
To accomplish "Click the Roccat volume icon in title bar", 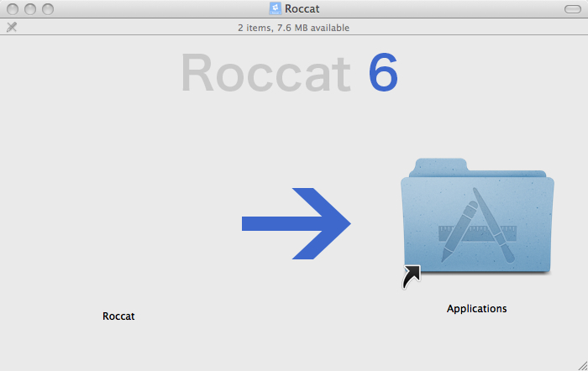I will click(x=276, y=8).
